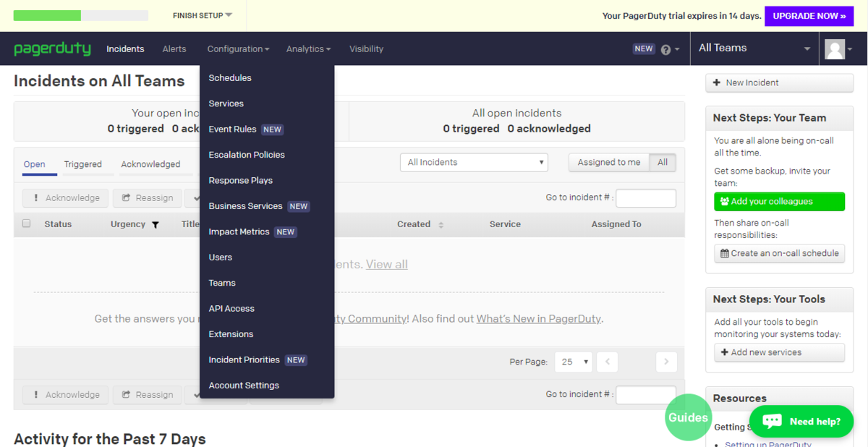Expand the Finish Setup dropdown
The width and height of the screenshot is (868, 447).
click(x=203, y=15)
